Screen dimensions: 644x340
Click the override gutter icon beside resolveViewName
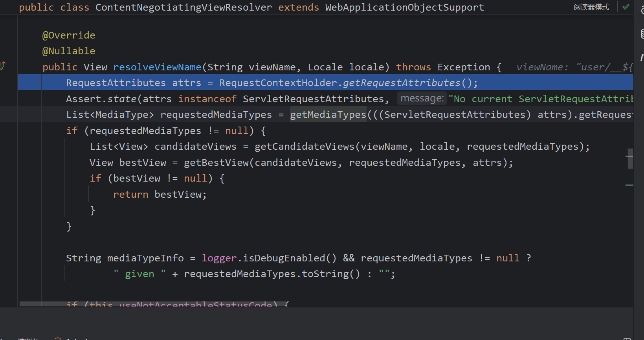[x=3, y=66]
